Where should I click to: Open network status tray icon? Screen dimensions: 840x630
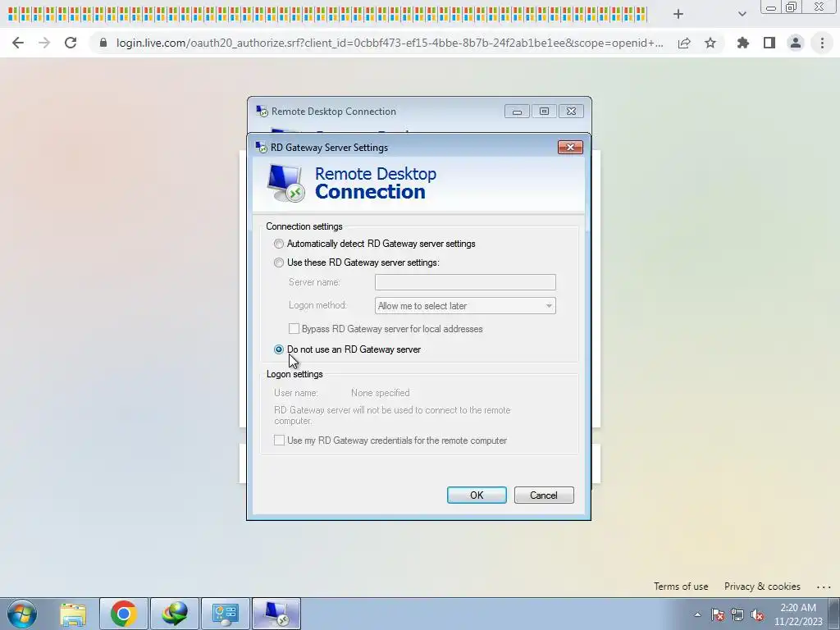point(737,614)
